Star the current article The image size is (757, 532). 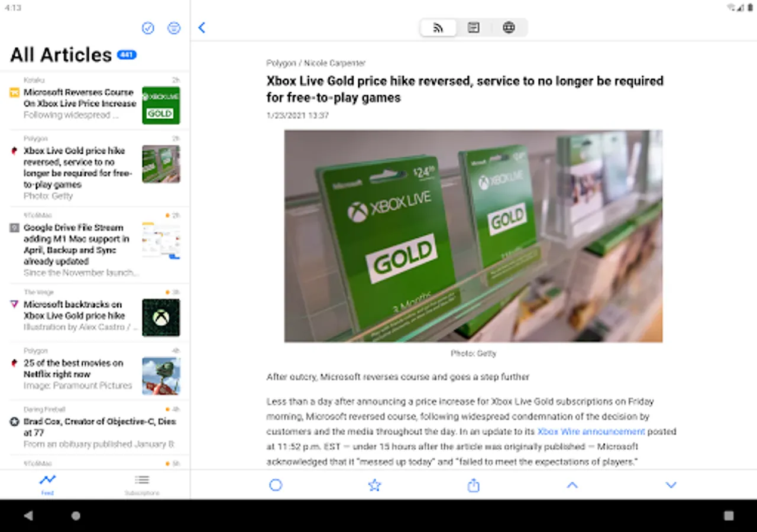[374, 485]
